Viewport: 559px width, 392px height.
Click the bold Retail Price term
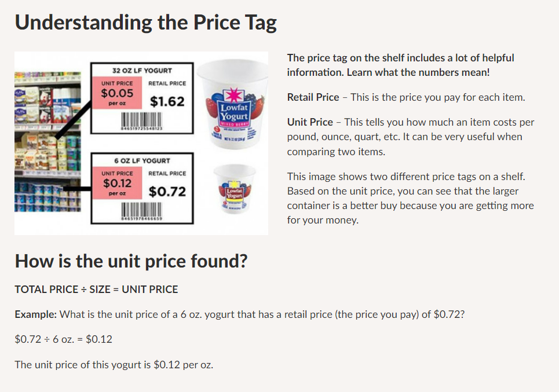(x=313, y=97)
